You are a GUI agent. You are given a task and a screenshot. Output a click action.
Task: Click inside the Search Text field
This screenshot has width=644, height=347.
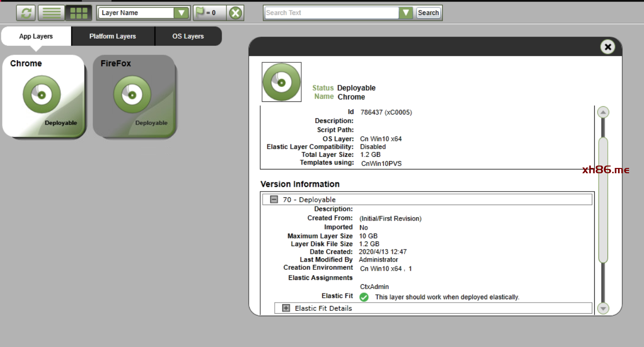pos(332,13)
